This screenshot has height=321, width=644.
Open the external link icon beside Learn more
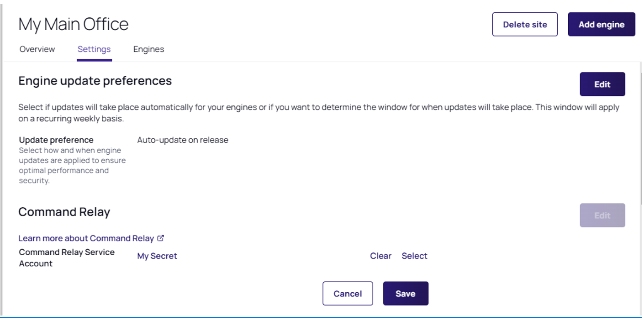tap(161, 238)
